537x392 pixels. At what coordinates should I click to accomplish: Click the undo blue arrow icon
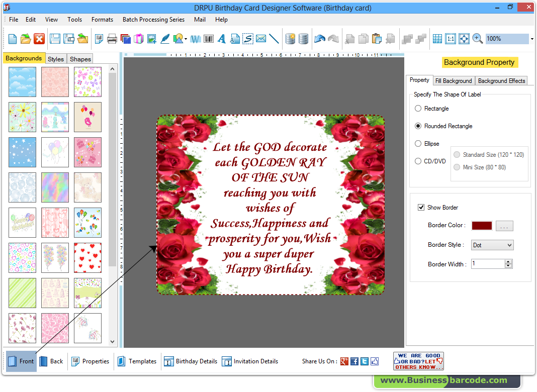point(319,39)
